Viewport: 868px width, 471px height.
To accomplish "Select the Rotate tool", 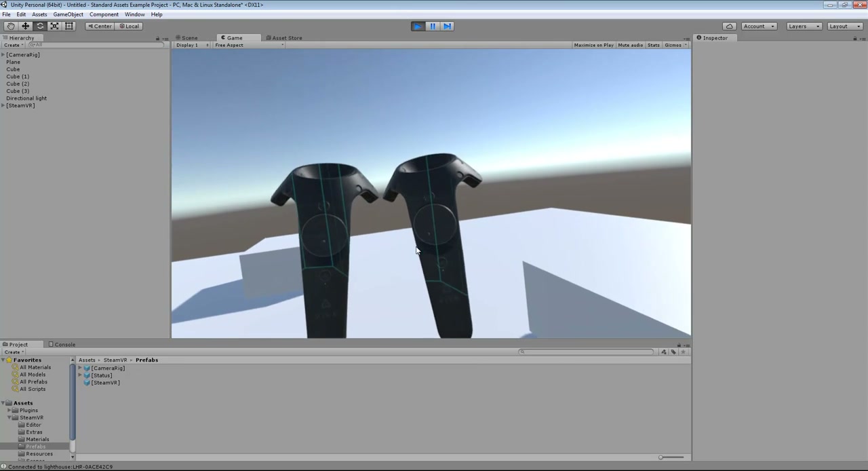I will click(40, 26).
